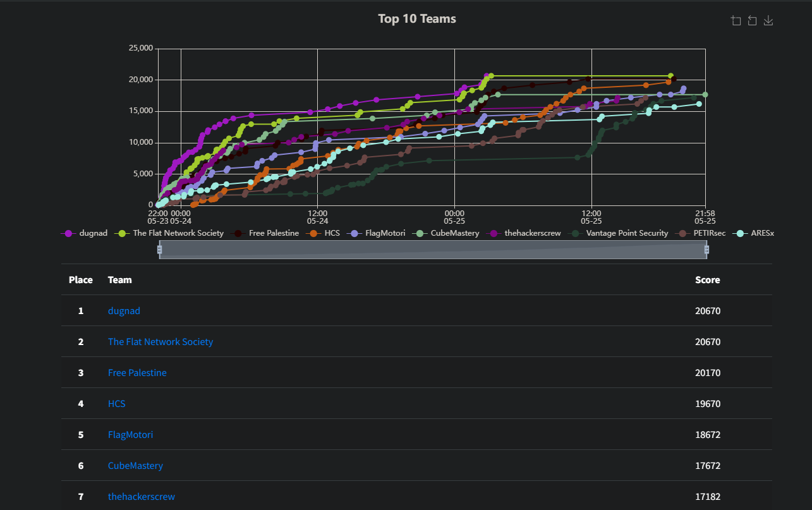View The Flat Network Society team profile
812x510 pixels.
(x=161, y=341)
